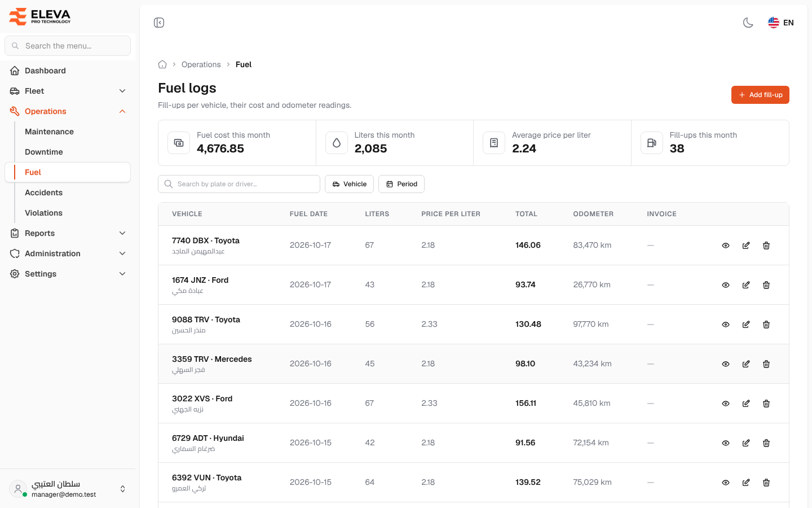Open Operations breadcrumb link
This screenshot has height=508, width=812.
click(201, 64)
